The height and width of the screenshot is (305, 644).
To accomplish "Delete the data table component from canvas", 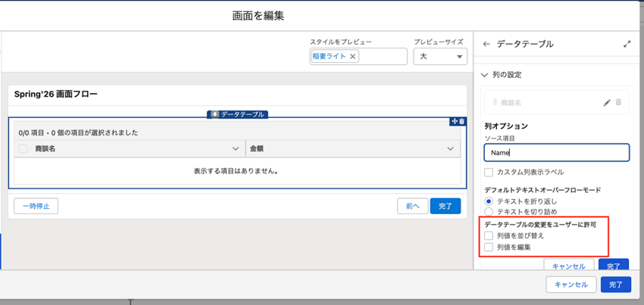I will [x=462, y=121].
